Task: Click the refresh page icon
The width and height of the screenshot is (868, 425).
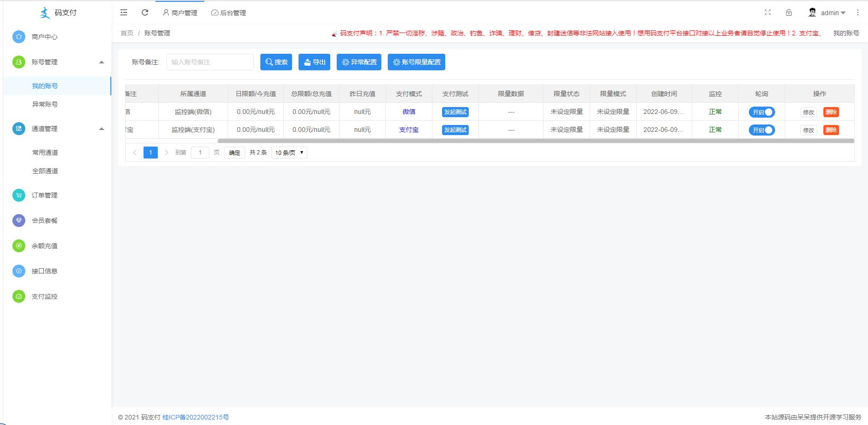Action: coord(145,13)
